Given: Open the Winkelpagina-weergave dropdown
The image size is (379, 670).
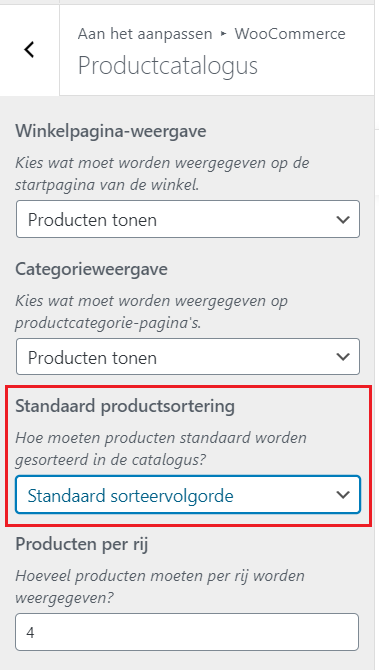Looking at the screenshot, I should click(x=188, y=219).
